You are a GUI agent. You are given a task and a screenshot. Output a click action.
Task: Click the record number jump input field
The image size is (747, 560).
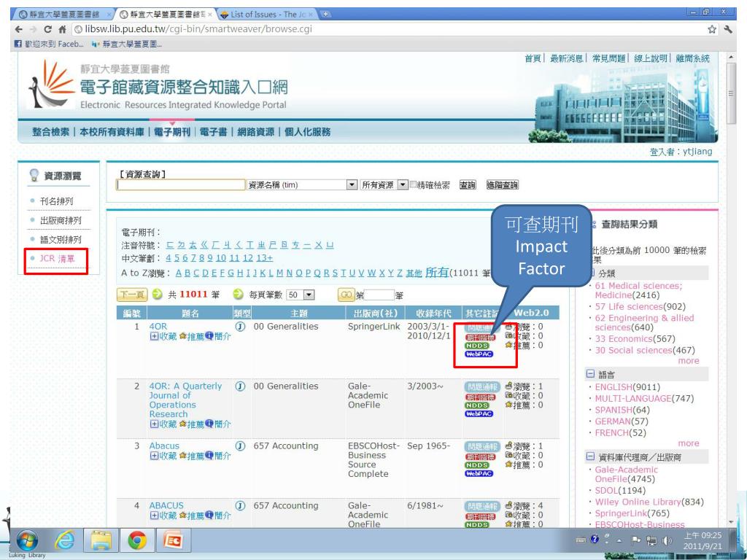pyautogui.click(x=379, y=295)
